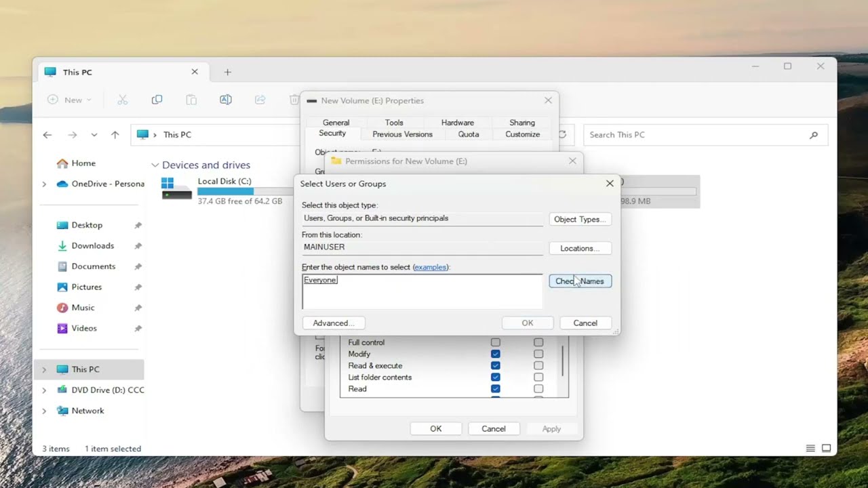The image size is (868, 488).
Task: Switch to Hardware tab in Properties
Action: (x=458, y=123)
